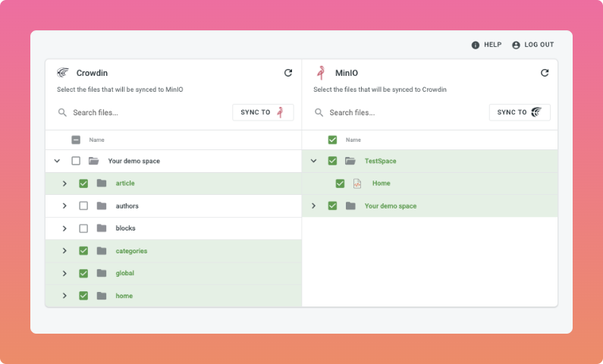This screenshot has height=364, width=603.
Task: Uncheck the categories folder checkbox
Action: tap(83, 250)
